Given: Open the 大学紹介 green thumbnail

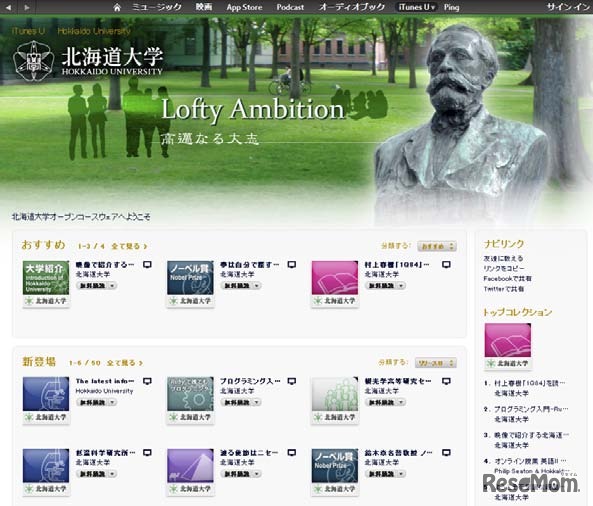Looking at the screenshot, I should [x=46, y=278].
